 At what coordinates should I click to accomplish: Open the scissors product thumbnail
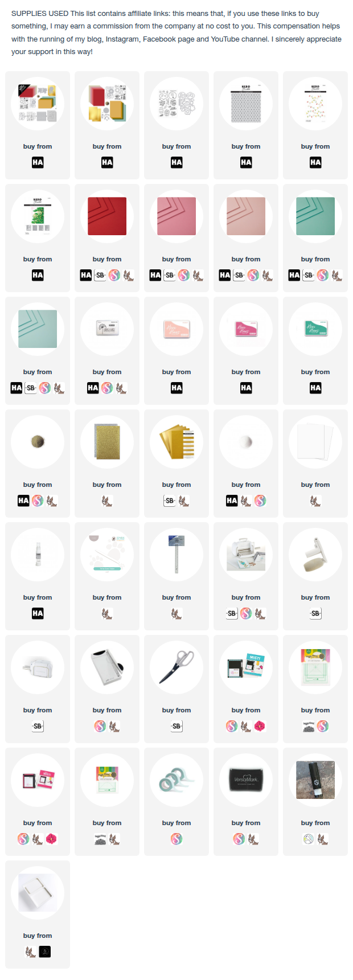(x=176, y=667)
